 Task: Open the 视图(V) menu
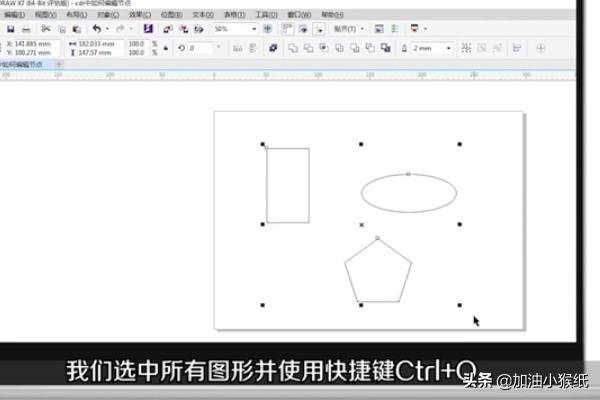coord(46,15)
